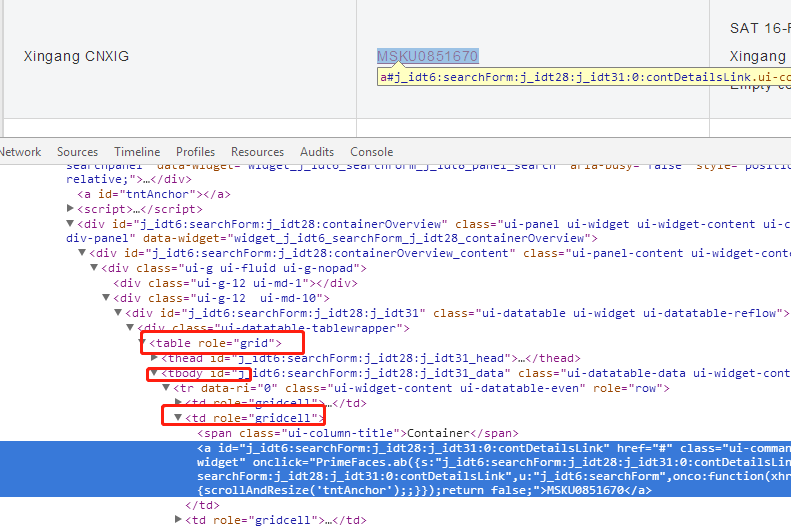Collapse the containerOverview div node
Viewport: 791px width, 530px height.
pos(70,223)
